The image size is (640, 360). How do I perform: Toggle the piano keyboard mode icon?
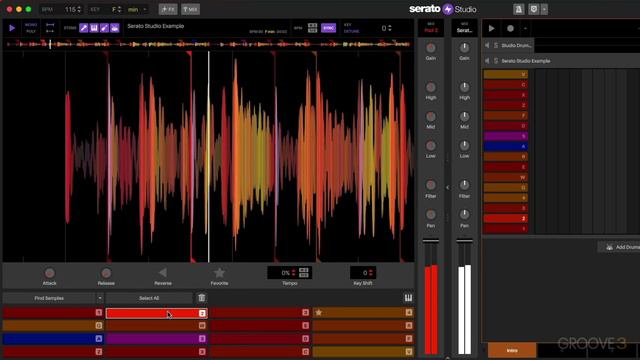(x=408, y=298)
